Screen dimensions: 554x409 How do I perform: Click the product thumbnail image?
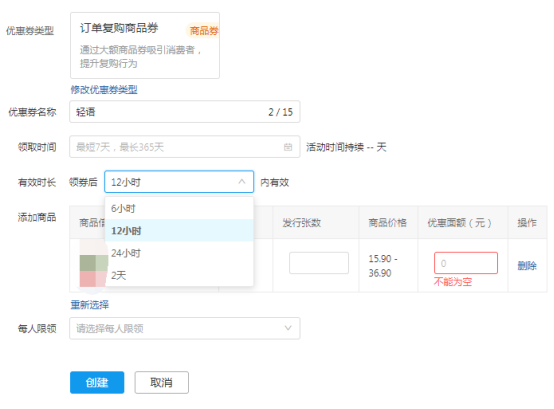pos(93,266)
